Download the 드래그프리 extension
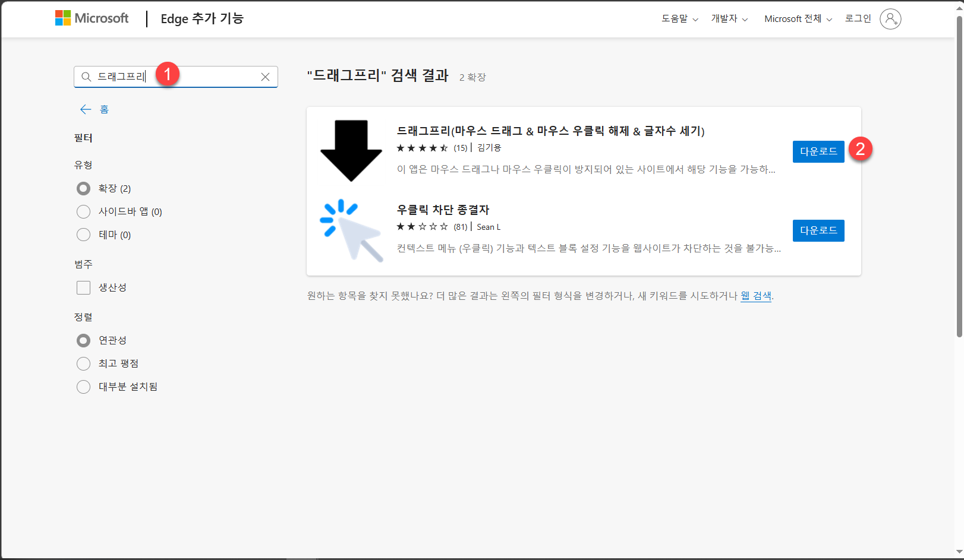964x560 pixels. 818,151
